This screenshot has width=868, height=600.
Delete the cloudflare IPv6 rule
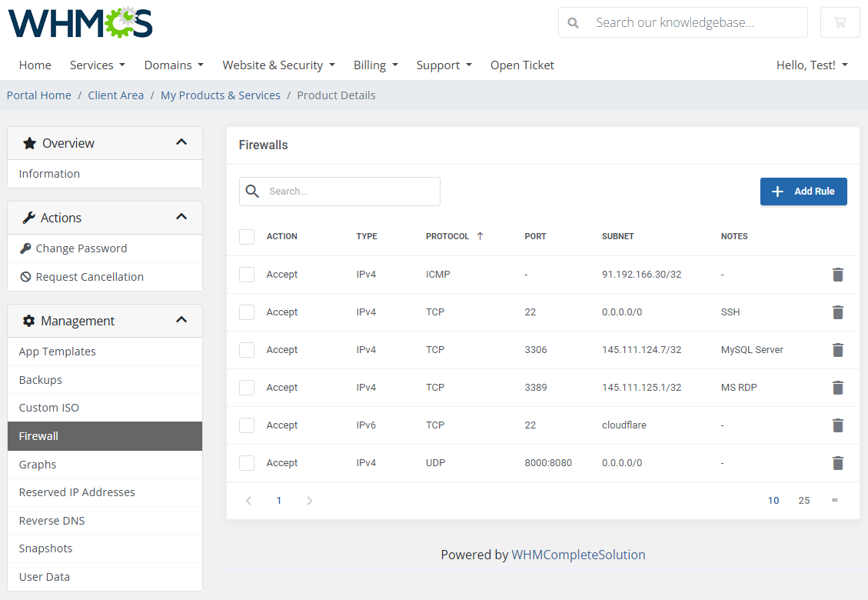pyautogui.click(x=837, y=425)
